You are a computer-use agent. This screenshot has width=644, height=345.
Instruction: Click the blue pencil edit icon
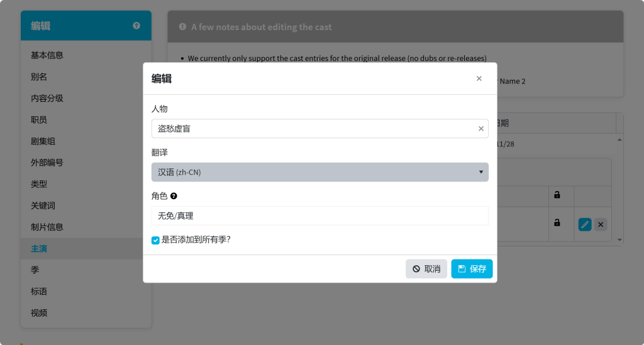pyautogui.click(x=585, y=224)
